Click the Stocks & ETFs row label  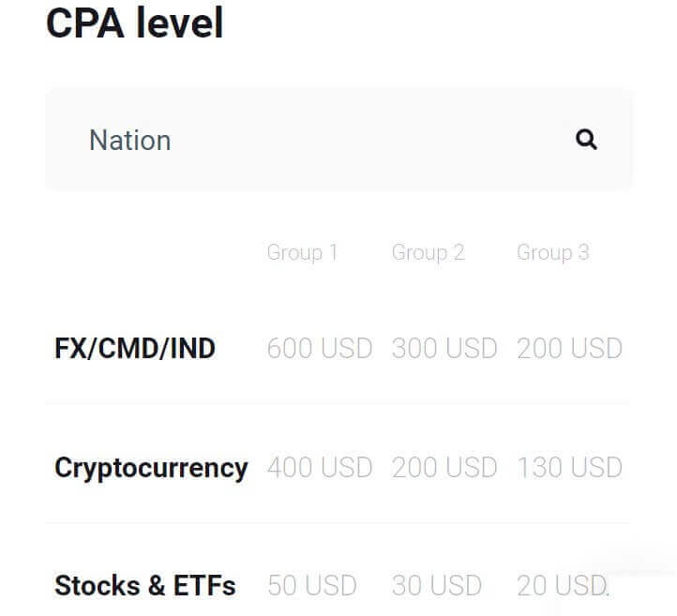click(x=145, y=586)
